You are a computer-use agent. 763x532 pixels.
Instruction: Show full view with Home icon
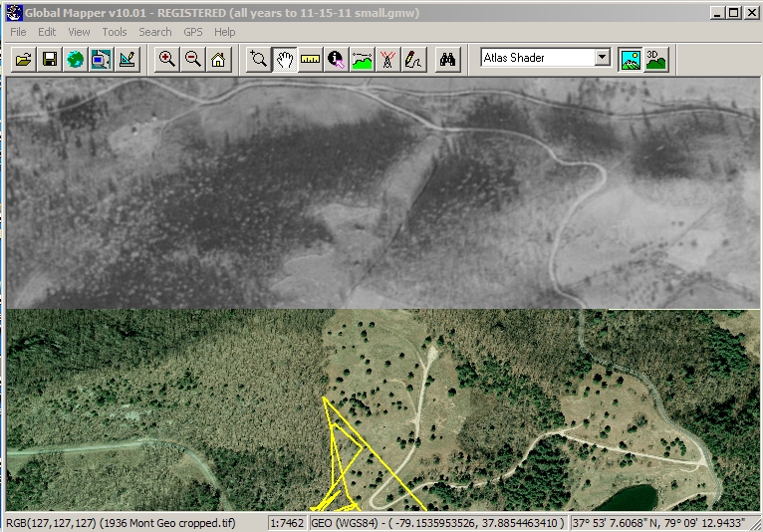(x=218, y=60)
